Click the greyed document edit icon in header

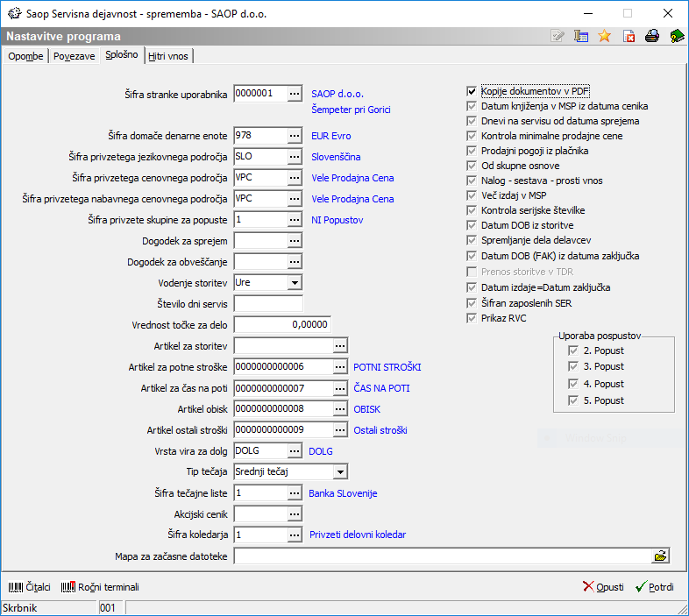point(558,36)
